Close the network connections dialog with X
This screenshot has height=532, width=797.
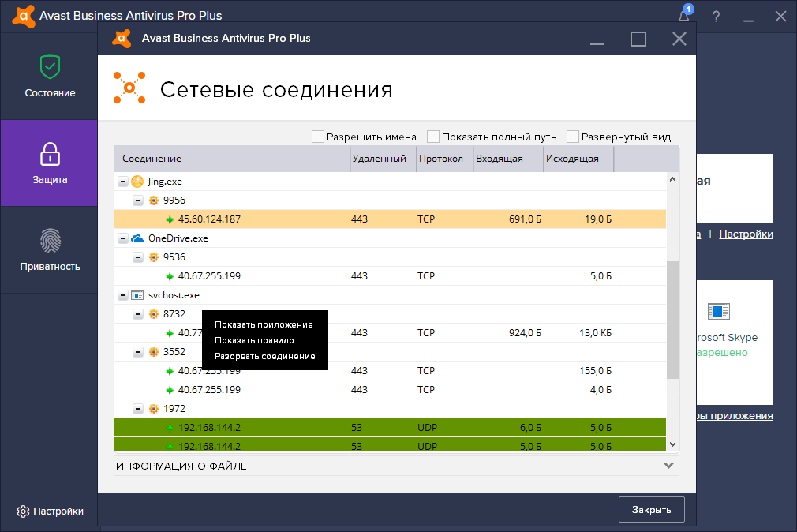click(679, 39)
